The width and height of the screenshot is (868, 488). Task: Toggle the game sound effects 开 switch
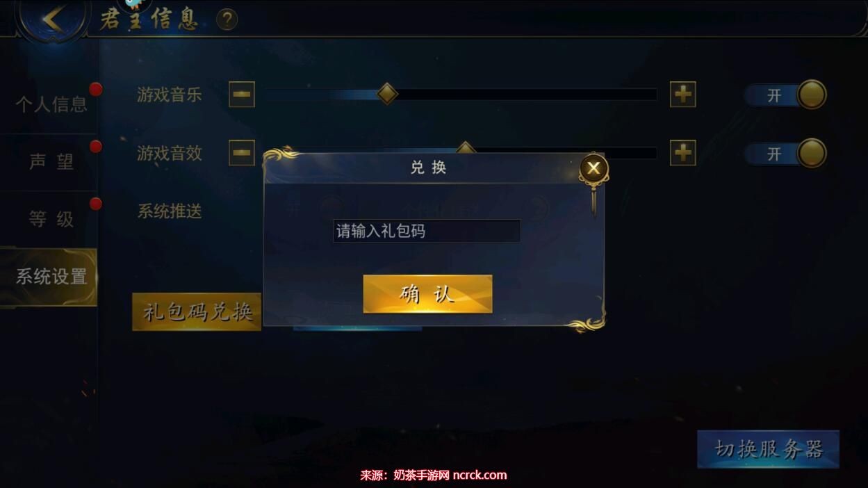pyautogui.click(x=785, y=153)
